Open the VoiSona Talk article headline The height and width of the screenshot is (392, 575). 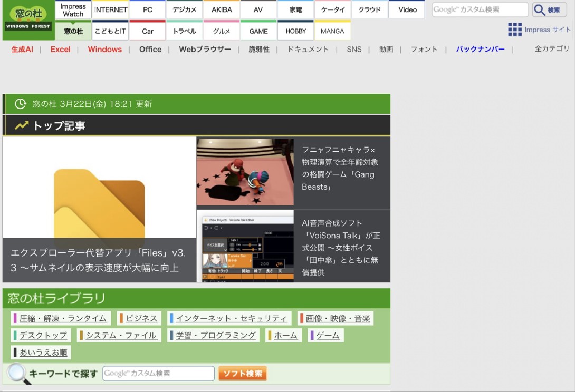[x=341, y=248]
